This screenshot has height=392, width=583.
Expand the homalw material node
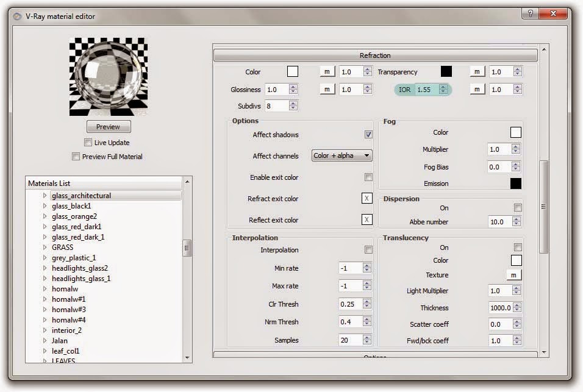click(45, 289)
